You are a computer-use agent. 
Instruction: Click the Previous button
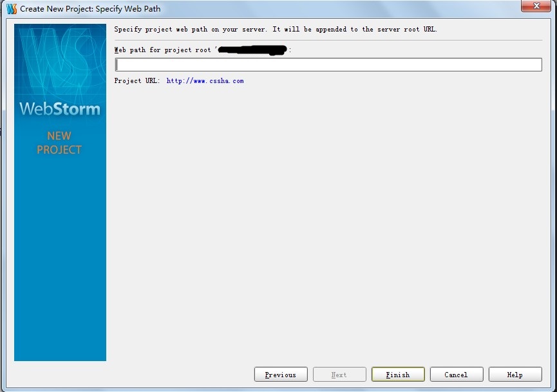[281, 374]
